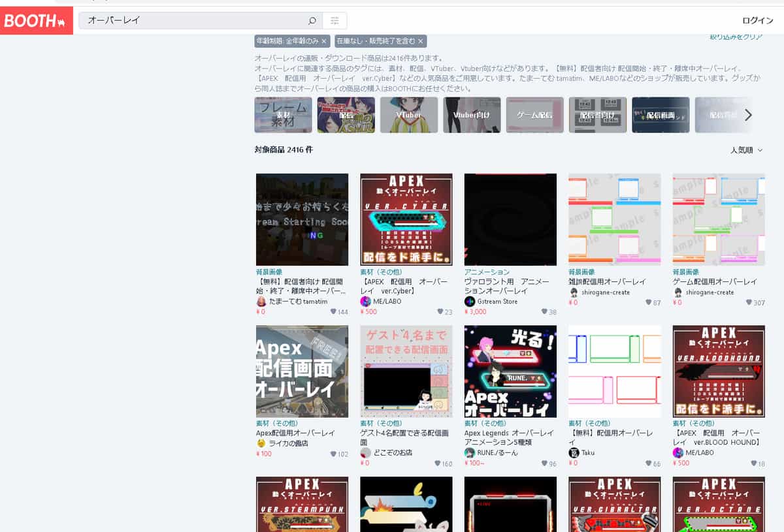Like the ゲーム配信用 item heart 307
This screenshot has height=532, width=784.
(749, 302)
